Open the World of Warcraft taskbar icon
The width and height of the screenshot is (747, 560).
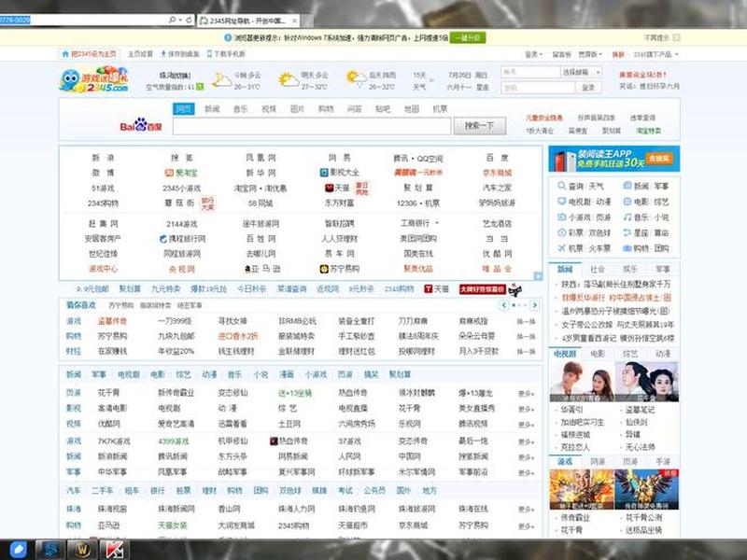(81, 550)
